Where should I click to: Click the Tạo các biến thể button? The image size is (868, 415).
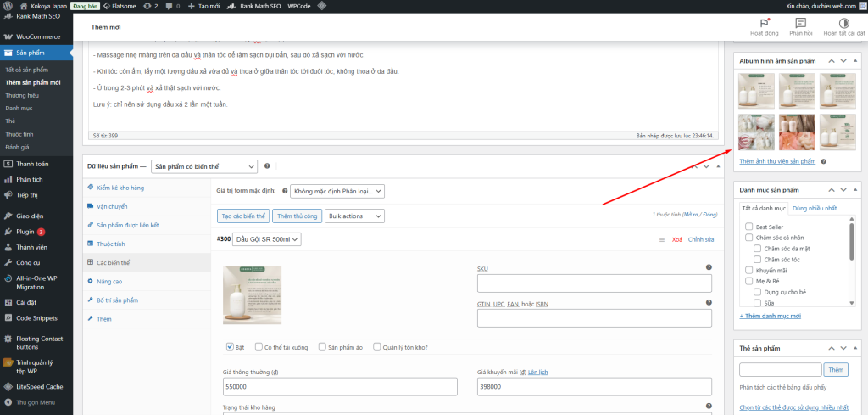point(242,216)
